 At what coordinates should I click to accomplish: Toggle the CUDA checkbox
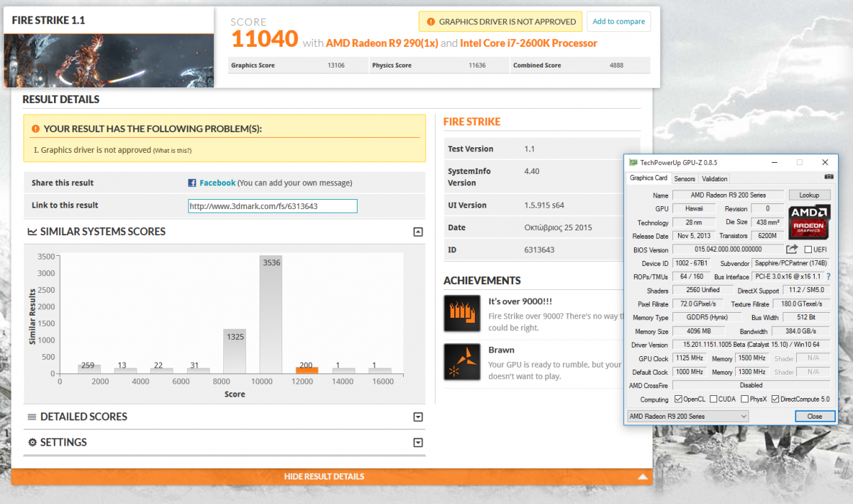click(x=713, y=400)
